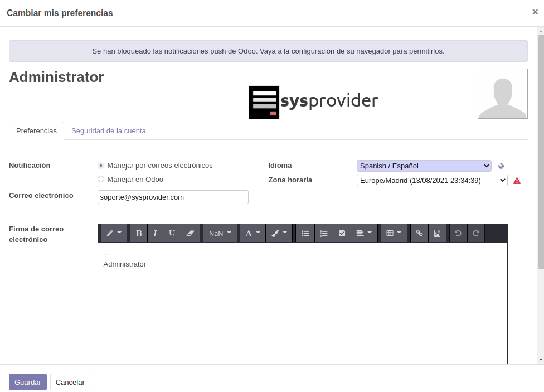This screenshot has width=544, height=392.
Task: Open the Zona horaria timezone dropdown
Action: click(432, 180)
